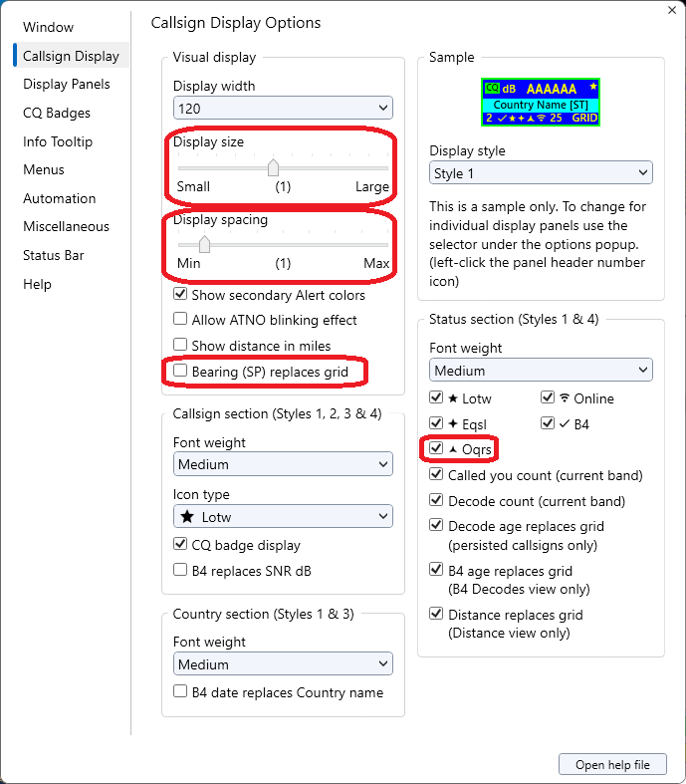Open the Status section Font weight dropdown
Screen dimensions: 686x784
(x=541, y=370)
